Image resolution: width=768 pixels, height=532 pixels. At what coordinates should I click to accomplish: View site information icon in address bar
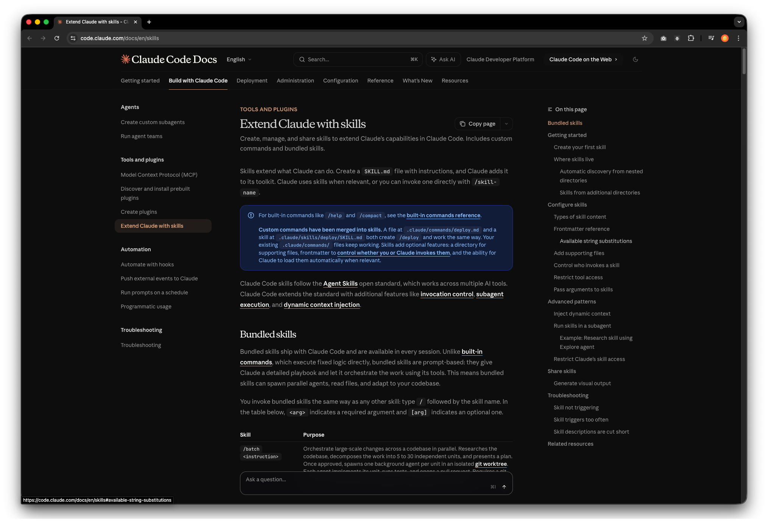(73, 38)
